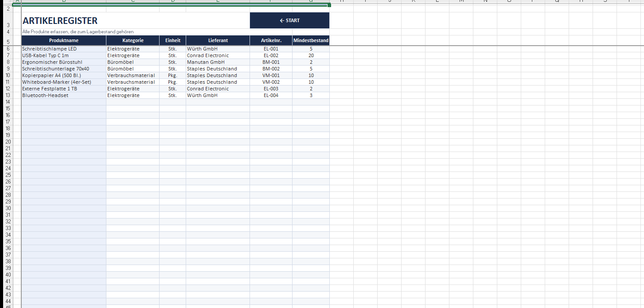644x308 pixels.
Task: Select the Bluetooth-Headset product cell
Action: (45, 95)
